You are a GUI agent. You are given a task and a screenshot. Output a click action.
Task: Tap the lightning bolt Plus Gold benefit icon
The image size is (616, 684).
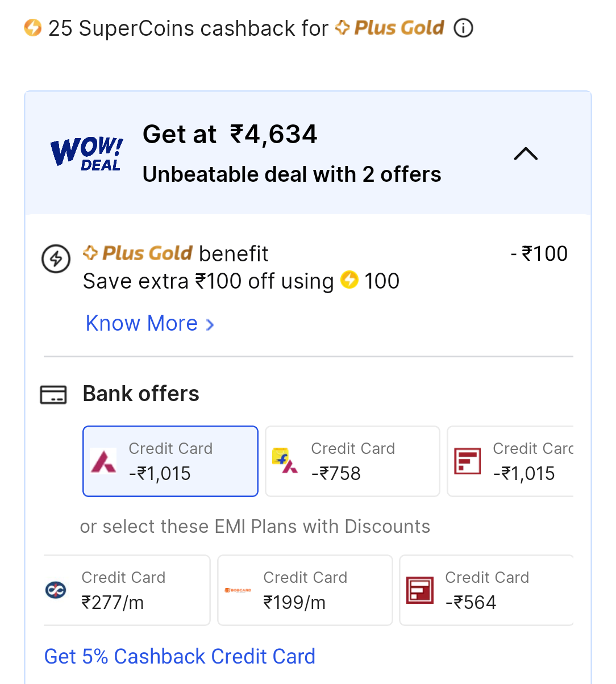(x=56, y=259)
